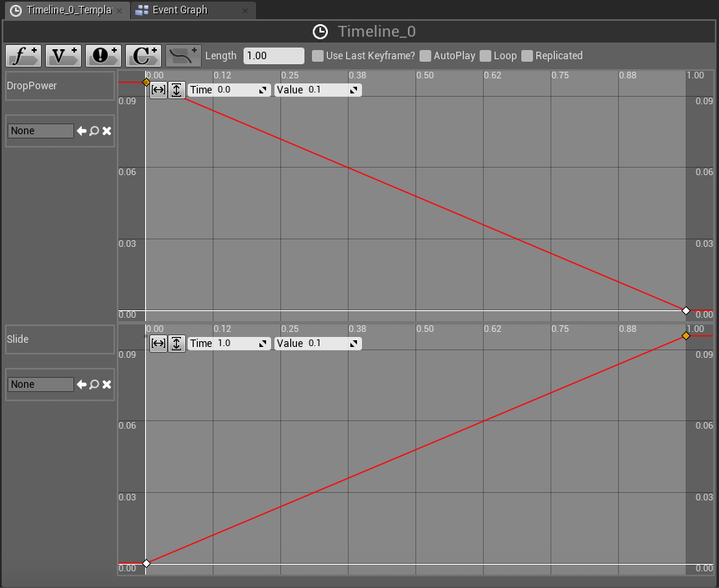Zoom Slide track to fit vertically
This screenshot has width=719, height=588.
[177, 344]
